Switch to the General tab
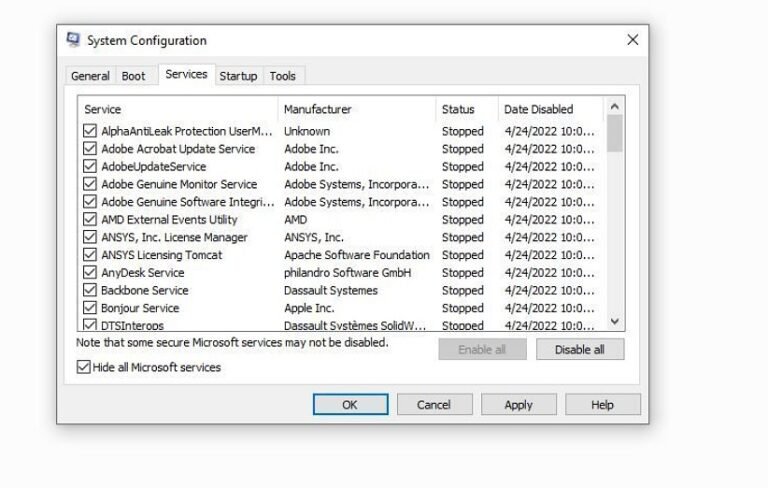This screenshot has width=768, height=488. click(90, 76)
